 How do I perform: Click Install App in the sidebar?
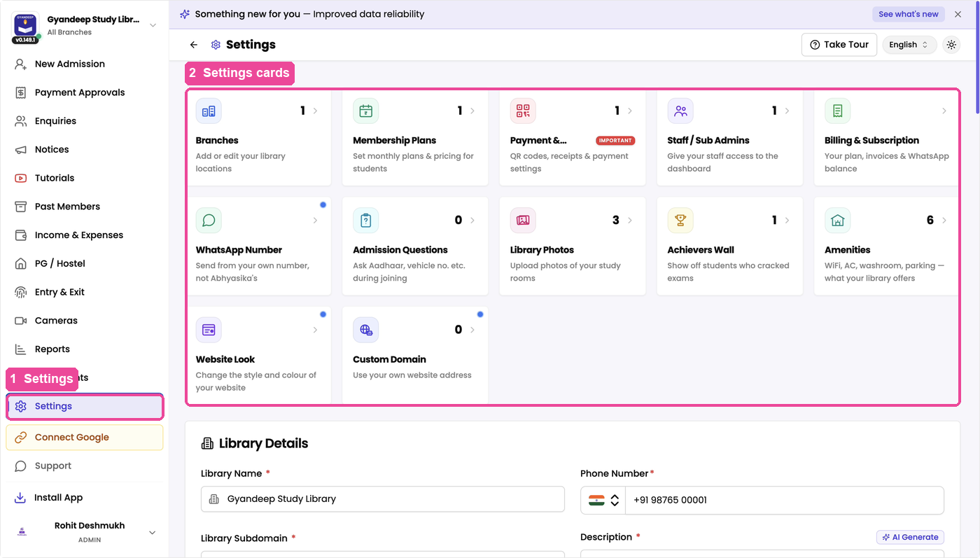tap(85, 498)
